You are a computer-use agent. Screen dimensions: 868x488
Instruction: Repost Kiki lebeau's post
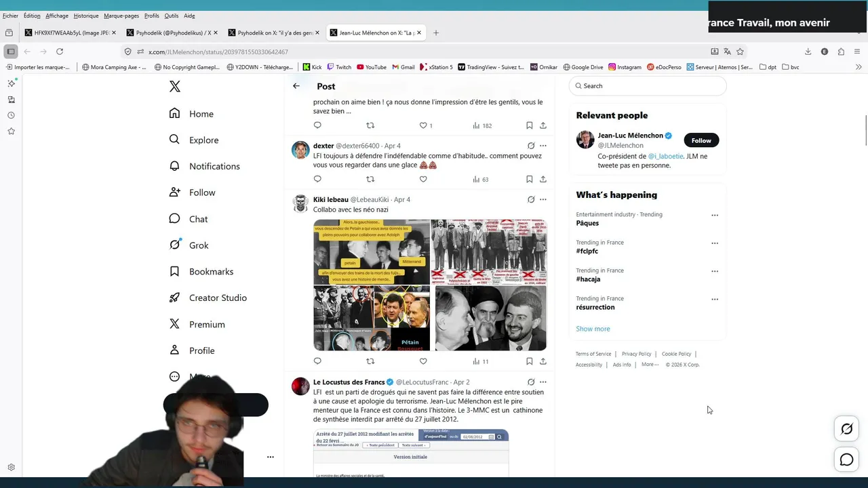pyautogui.click(x=370, y=361)
